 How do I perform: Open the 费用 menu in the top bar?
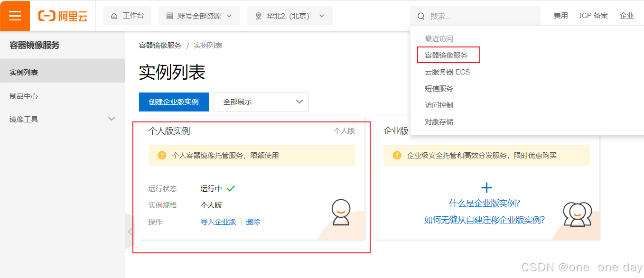point(560,15)
